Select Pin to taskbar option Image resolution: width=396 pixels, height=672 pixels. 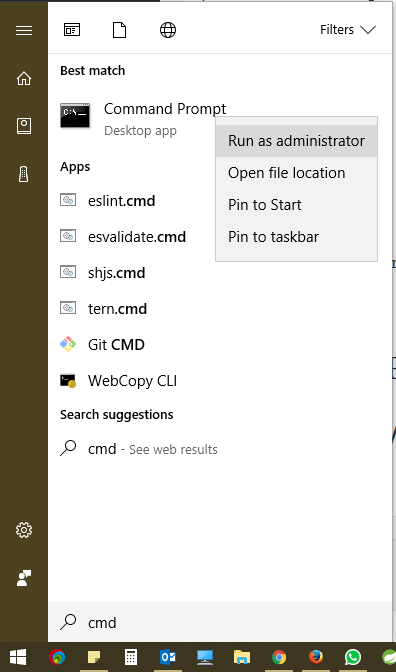click(x=297, y=237)
